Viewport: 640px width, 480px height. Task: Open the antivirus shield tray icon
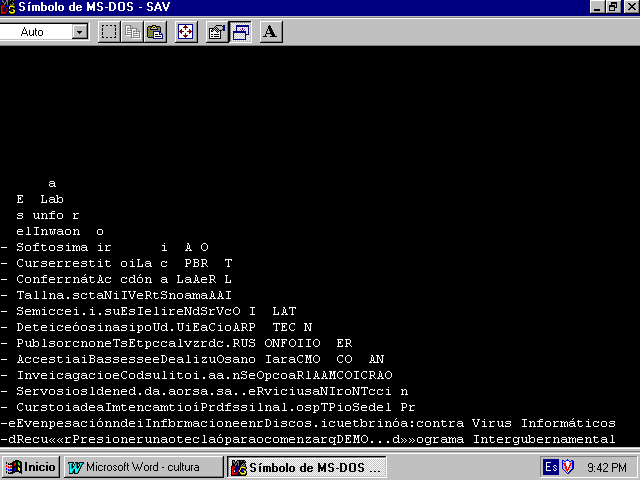[568, 467]
